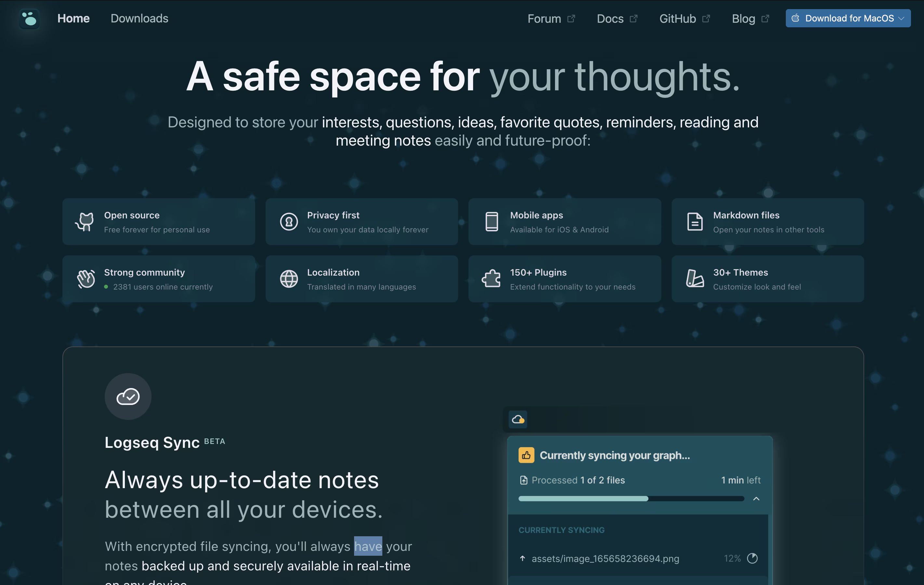The width and height of the screenshot is (924, 585).
Task: Click the Plugins puzzle piece icon
Action: [491, 278]
